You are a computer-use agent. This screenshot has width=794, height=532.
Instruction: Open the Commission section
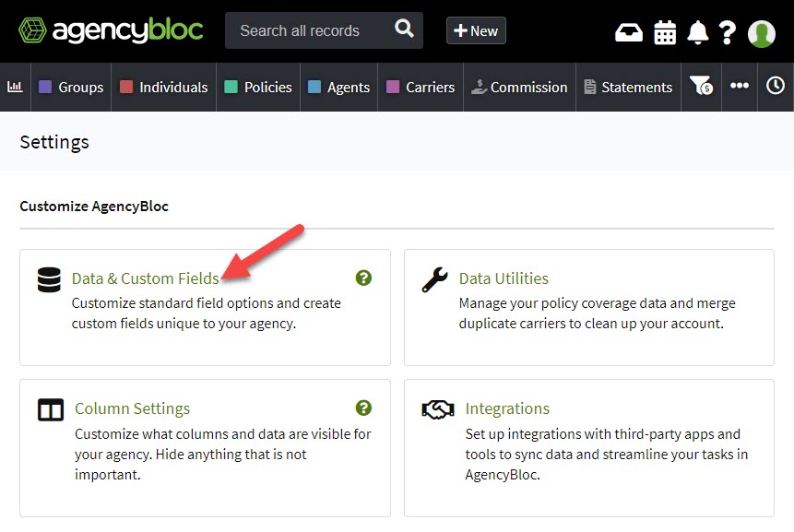[519, 87]
